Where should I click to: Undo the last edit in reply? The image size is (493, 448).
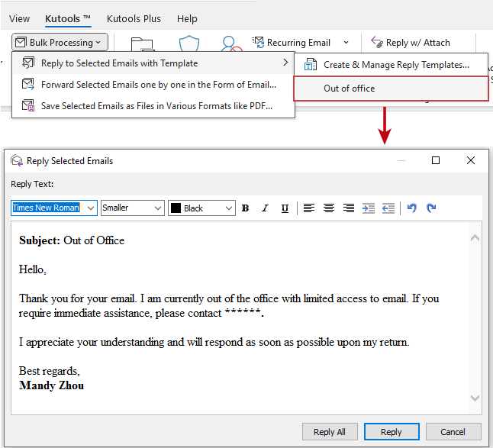[412, 208]
